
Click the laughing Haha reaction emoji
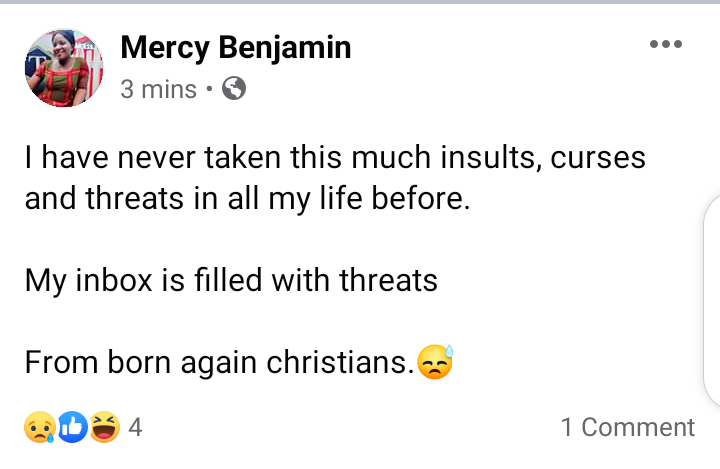104,427
